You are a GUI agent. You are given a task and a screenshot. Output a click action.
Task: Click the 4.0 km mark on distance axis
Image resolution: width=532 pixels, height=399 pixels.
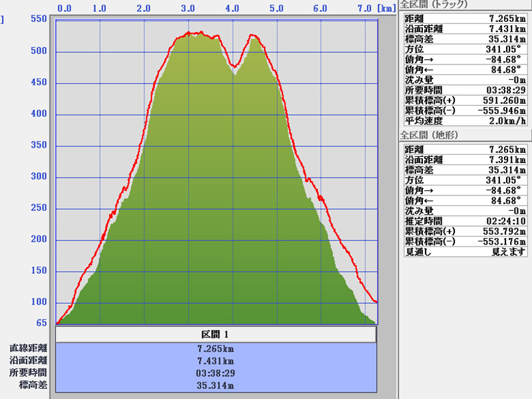coord(232,9)
